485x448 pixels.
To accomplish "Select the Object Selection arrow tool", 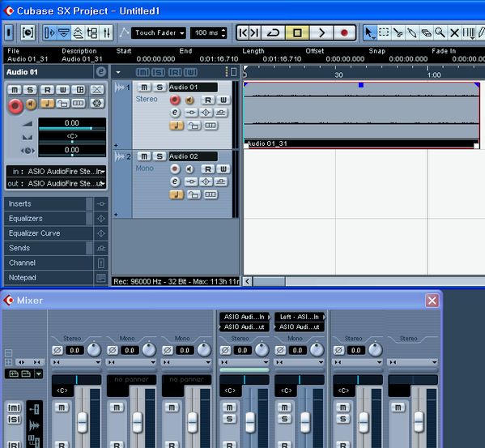I will pyautogui.click(x=369, y=32).
